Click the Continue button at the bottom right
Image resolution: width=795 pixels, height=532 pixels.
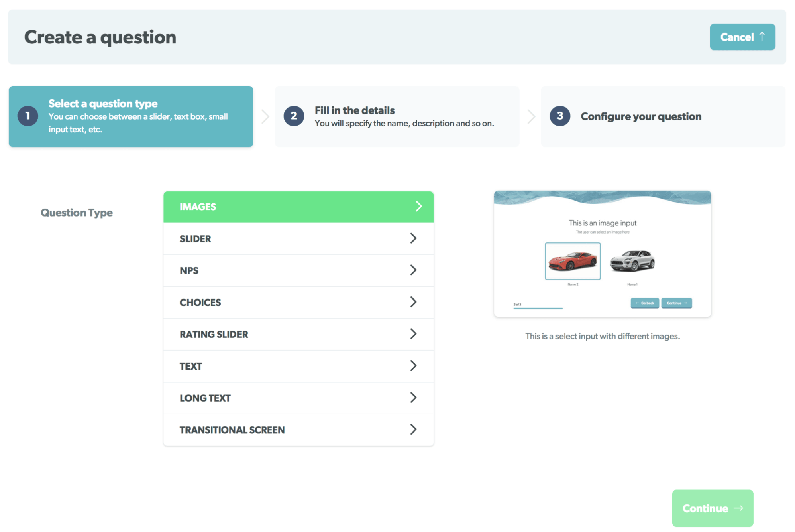tap(713, 508)
